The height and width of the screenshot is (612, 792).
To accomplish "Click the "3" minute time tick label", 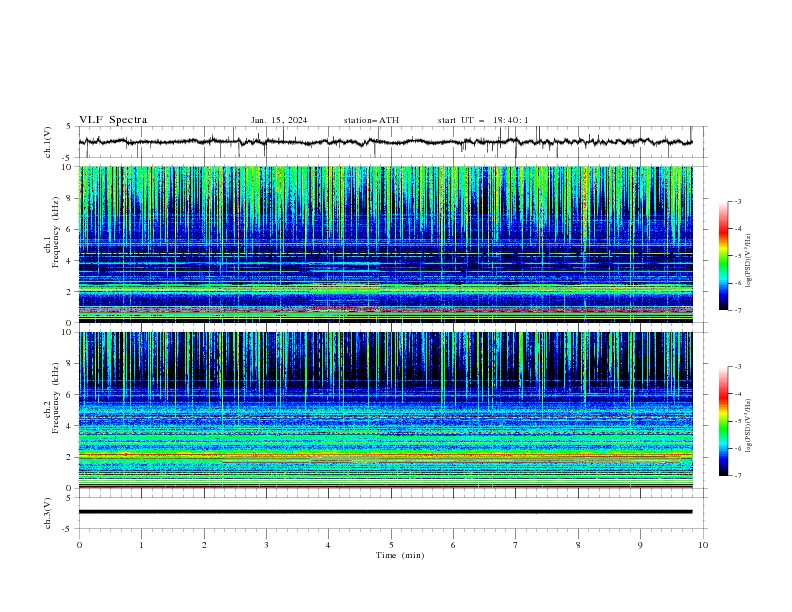I will pyautogui.click(x=266, y=545).
